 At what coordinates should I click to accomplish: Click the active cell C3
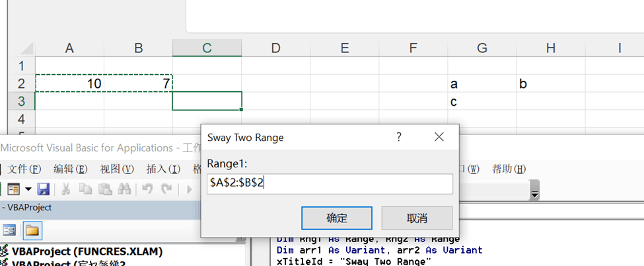207,101
